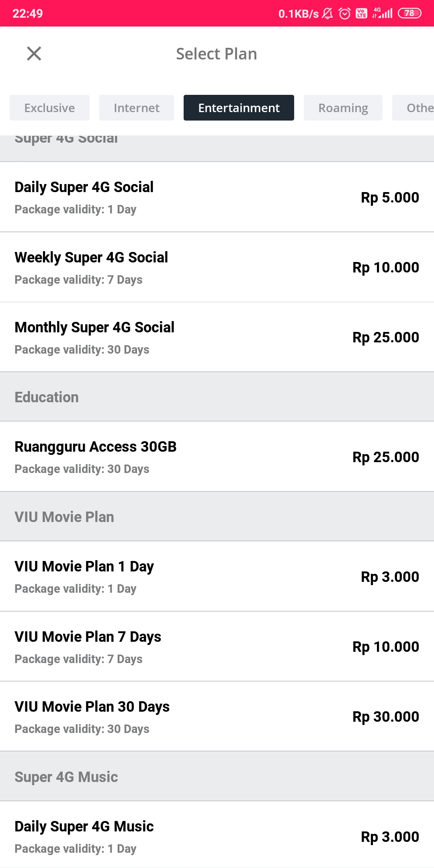Viewport: 434px width, 868px height.
Task: Choose Daily Super 4G Social plan
Action: point(217,197)
